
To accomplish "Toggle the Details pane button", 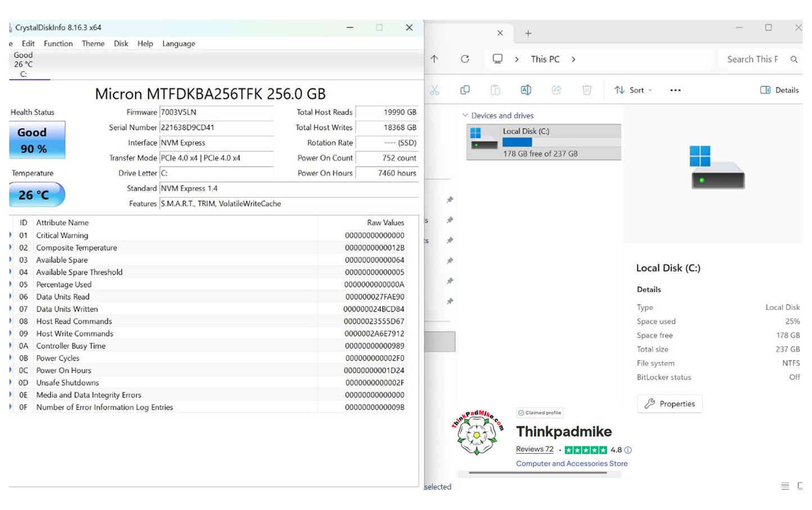I will pyautogui.click(x=779, y=90).
